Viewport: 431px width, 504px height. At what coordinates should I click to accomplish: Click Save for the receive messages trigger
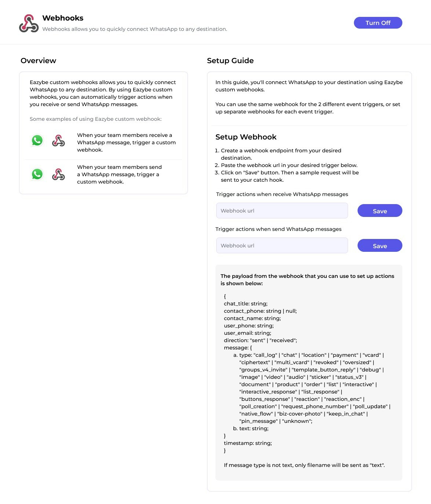[x=380, y=211]
